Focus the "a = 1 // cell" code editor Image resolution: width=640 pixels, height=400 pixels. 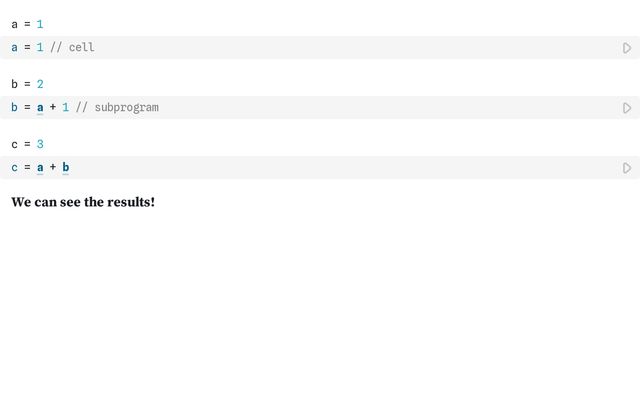click(300, 48)
